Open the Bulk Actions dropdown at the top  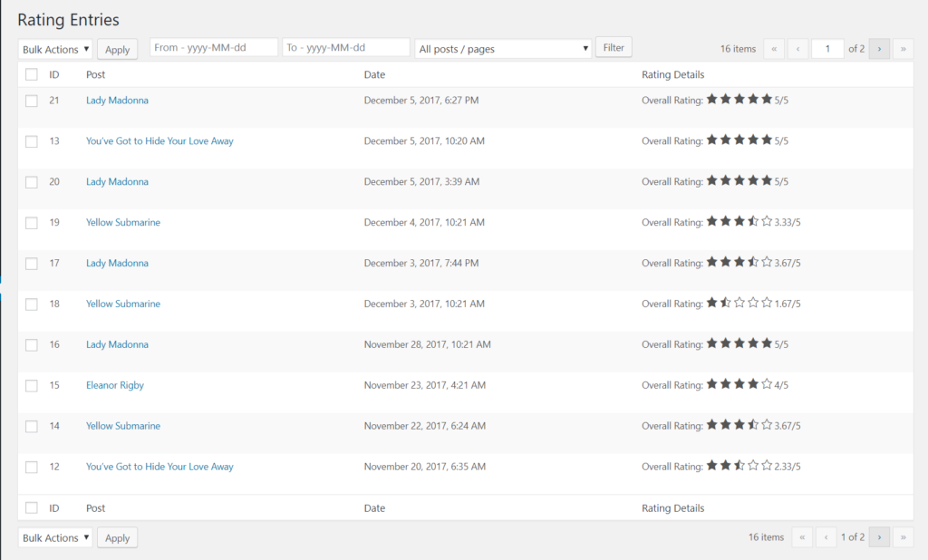[x=54, y=48]
